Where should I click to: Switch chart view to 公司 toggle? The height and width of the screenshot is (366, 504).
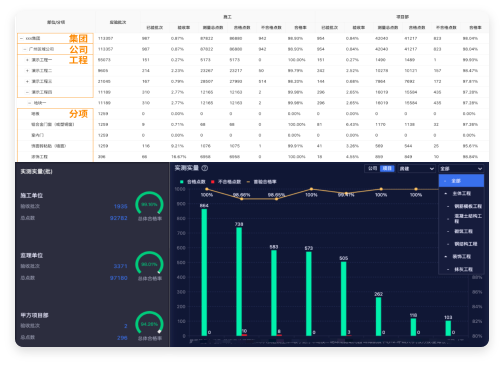point(372,168)
